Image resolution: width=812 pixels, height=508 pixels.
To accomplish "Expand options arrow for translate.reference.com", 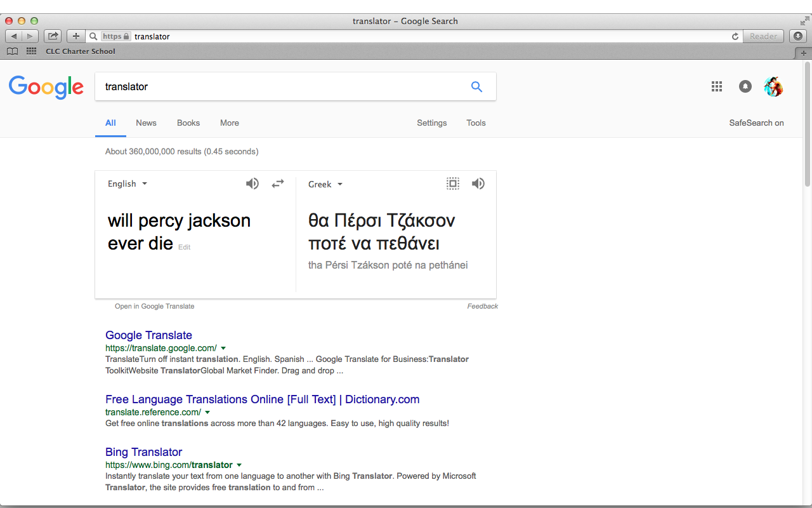I will coord(207,412).
